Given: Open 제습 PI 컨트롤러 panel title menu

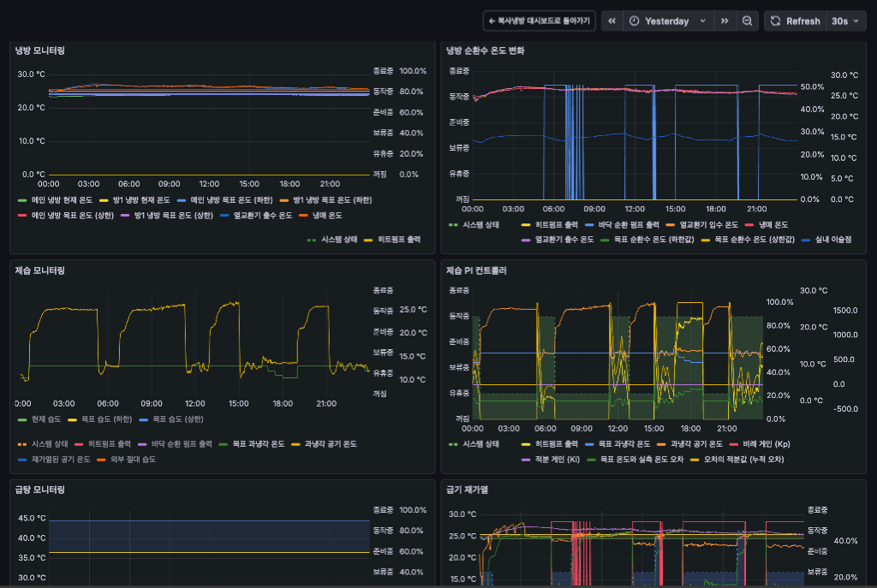Looking at the screenshot, I should point(476,270).
